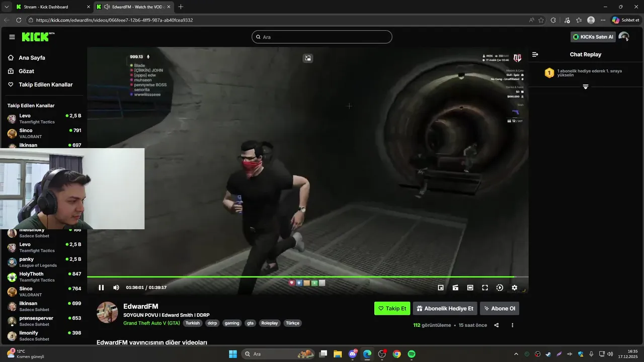Select the Roleplay tag

coord(270,323)
